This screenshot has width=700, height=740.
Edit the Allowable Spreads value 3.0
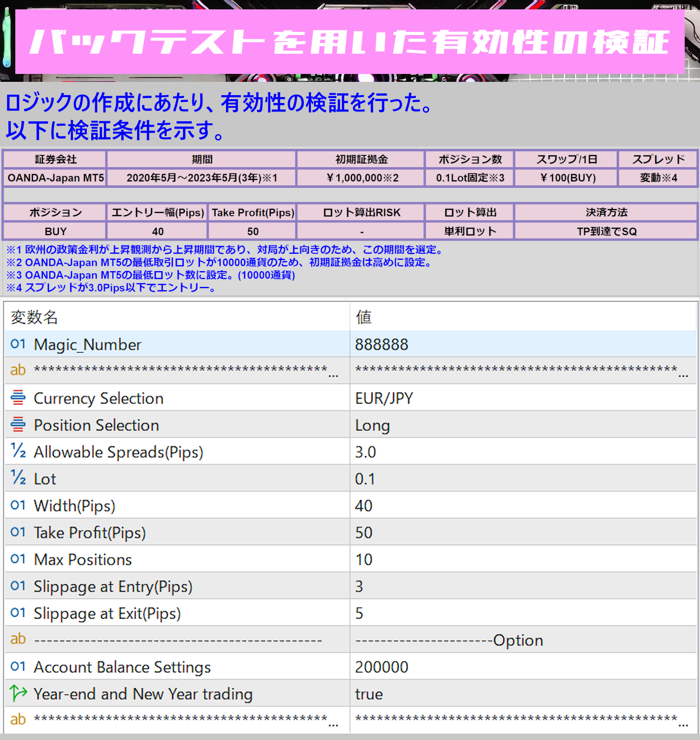366,452
